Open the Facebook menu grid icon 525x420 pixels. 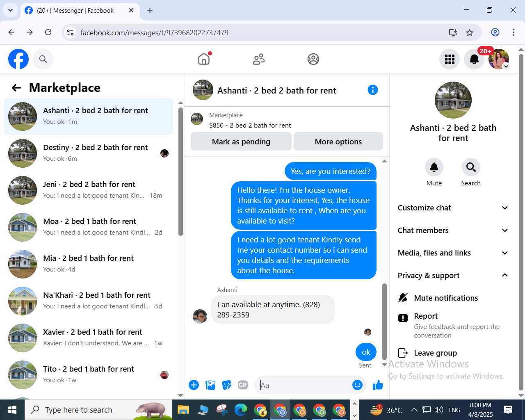click(x=450, y=59)
